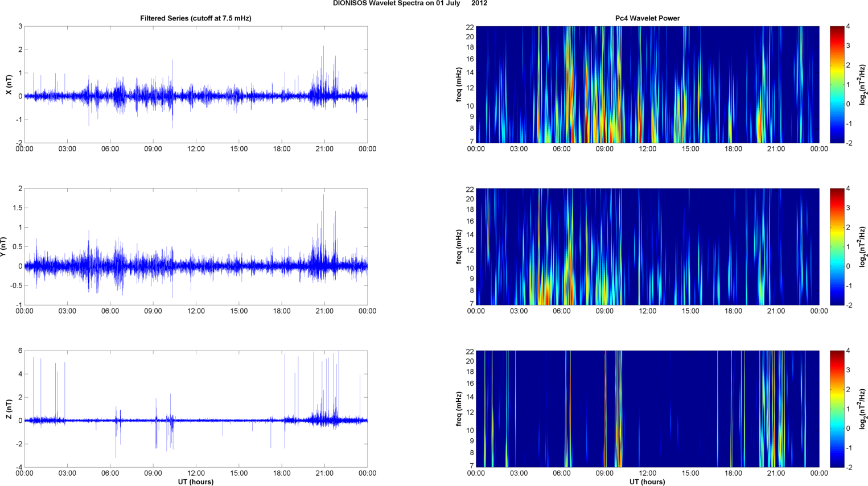Click the colorbar beside the bottom spectrogram
Viewport: 868px width, 486px height.
click(x=837, y=409)
